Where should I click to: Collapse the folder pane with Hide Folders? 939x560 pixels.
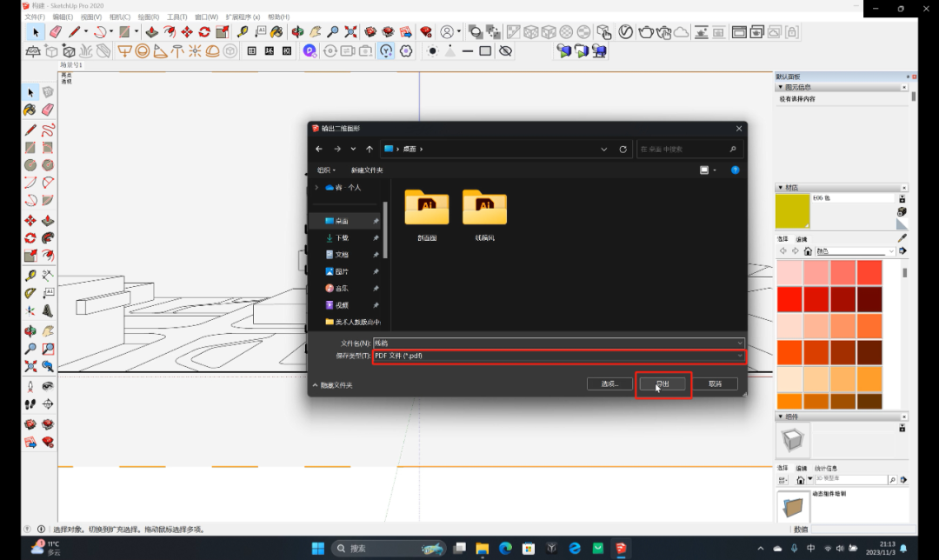333,385
